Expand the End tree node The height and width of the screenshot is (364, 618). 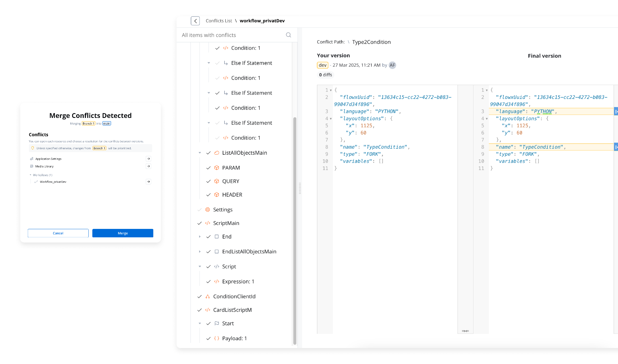click(x=200, y=237)
